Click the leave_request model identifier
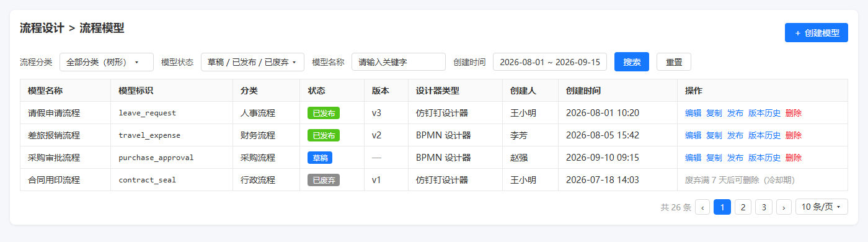This screenshot has width=868, height=242. [148, 113]
